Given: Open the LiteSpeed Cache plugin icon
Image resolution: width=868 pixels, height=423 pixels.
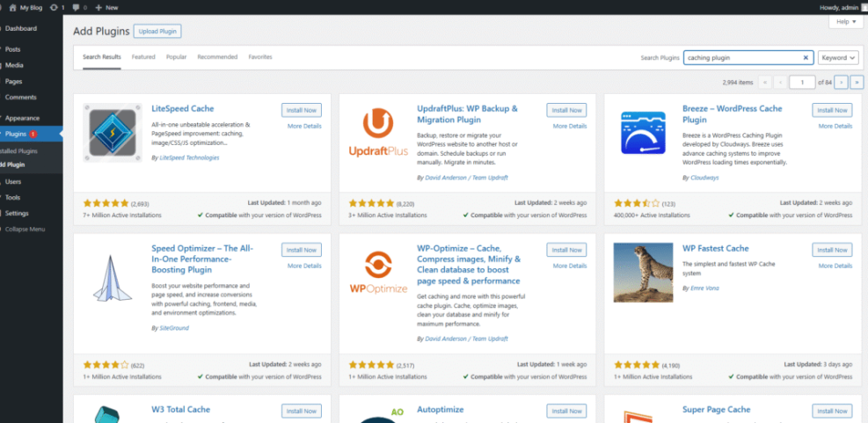Looking at the screenshot, I should [x=113, y=132].
